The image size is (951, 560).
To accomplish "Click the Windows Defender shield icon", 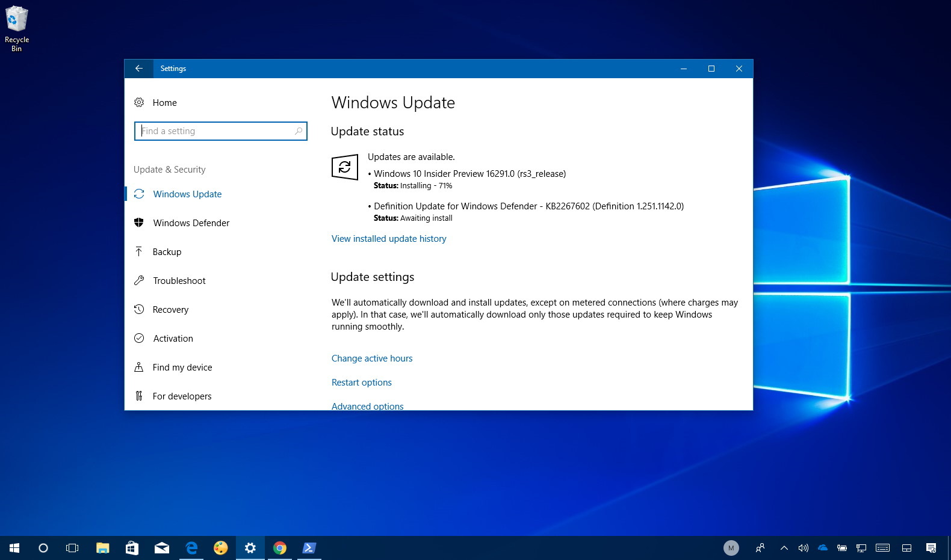I will tap(139, 223).
